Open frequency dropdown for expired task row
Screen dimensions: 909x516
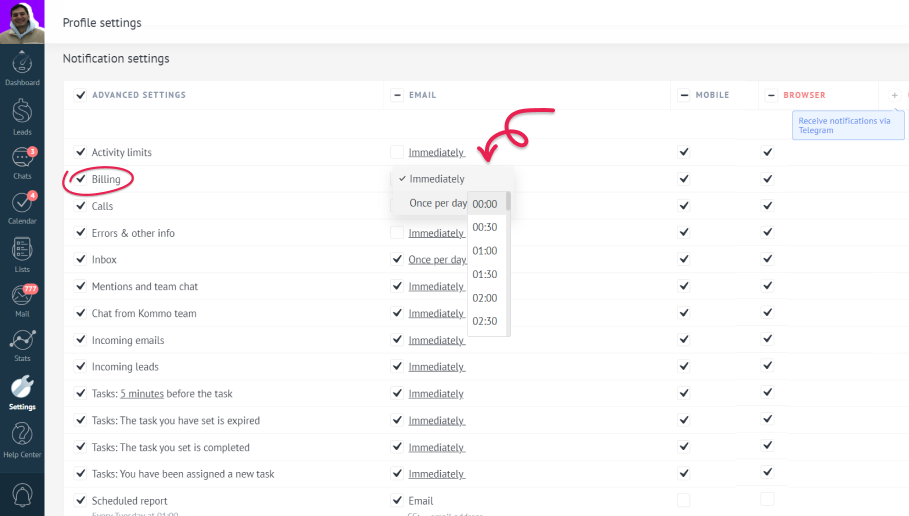point(437,420)
